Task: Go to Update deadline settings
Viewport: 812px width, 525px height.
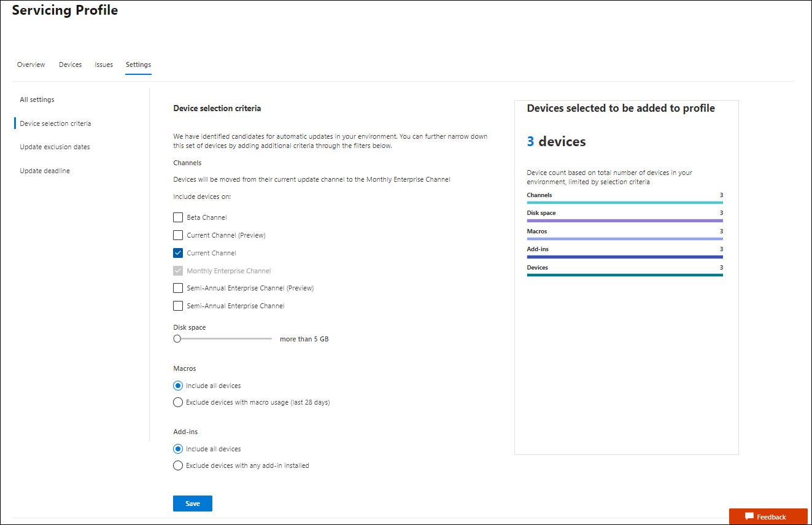Action: (45, 171)
